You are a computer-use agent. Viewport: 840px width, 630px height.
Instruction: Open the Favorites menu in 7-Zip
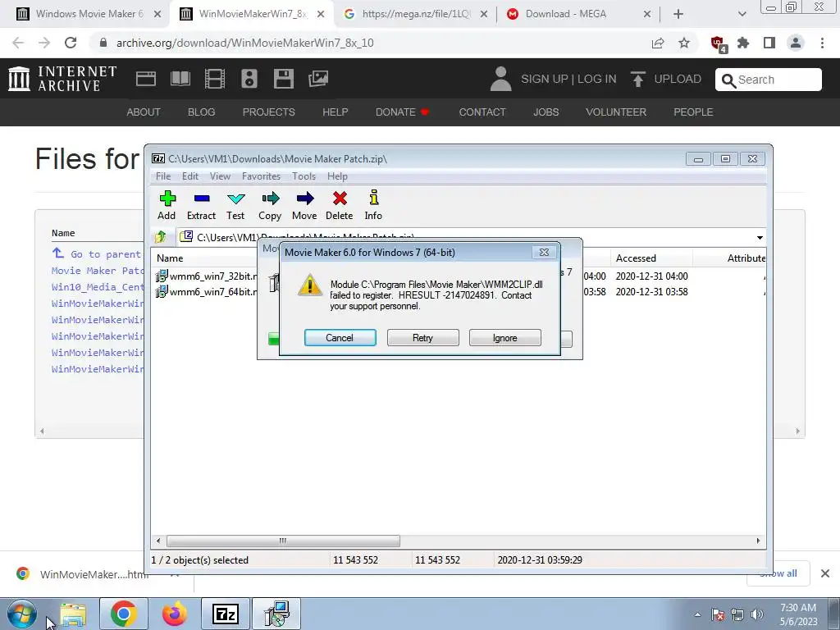[261, 176]
